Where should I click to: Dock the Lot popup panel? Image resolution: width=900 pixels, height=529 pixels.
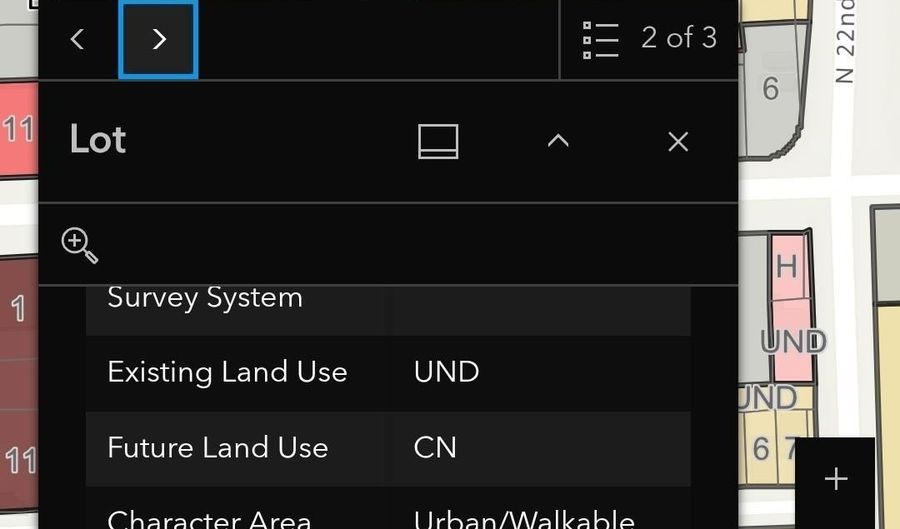click(439, 141)
